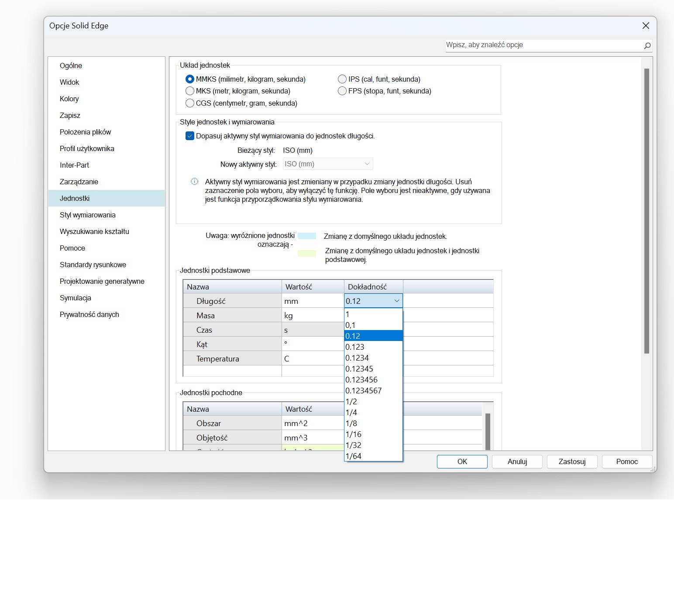
Task: Select IPS (cal, funt, sekunda) radio button
Action: click(342, 79)
